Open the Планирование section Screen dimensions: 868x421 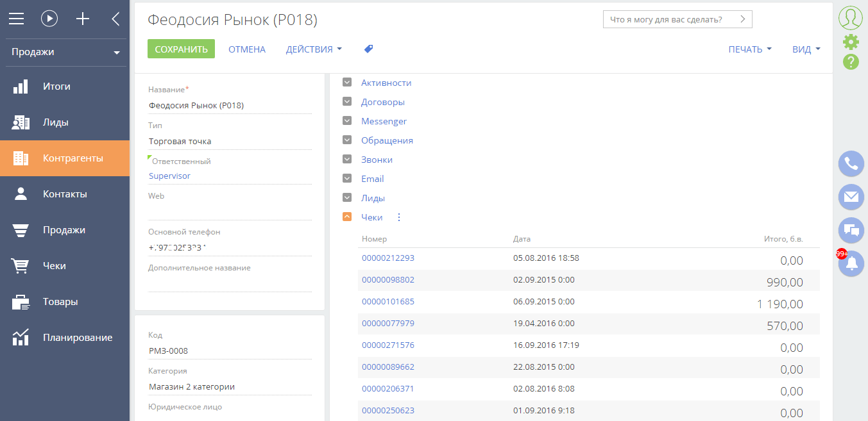click(x=65, y=338)
